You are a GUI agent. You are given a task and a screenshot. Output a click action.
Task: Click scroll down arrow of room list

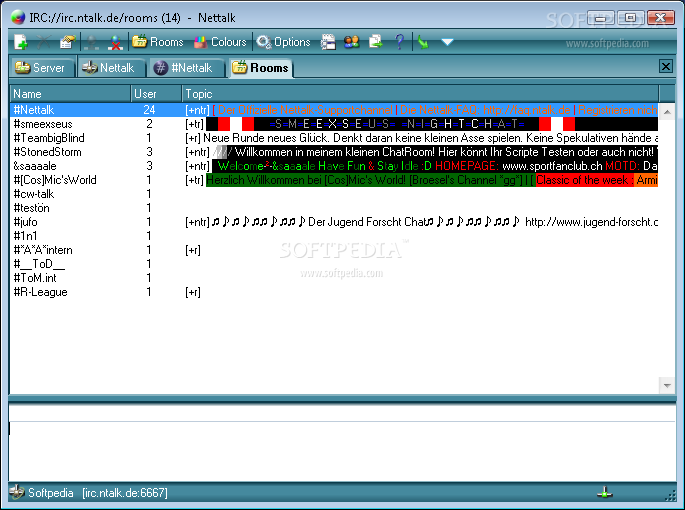click(x=667, y=385)
